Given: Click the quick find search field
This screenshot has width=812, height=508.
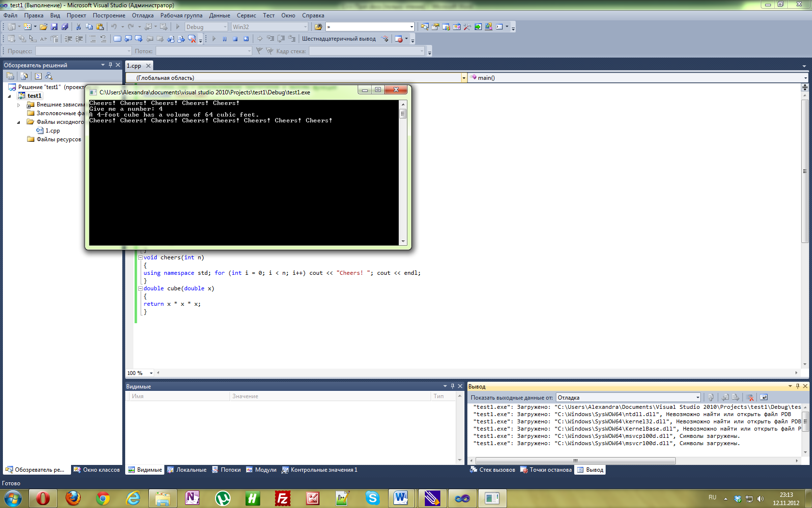Looking at the screenshot, I should point(370,27).
